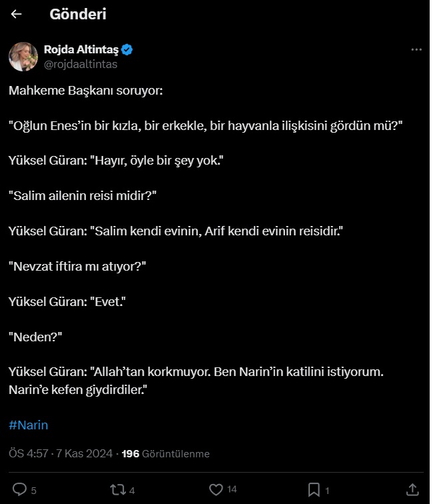433x504 pixels.
Task: Click Rojda Altintaş profile avatar
Action: coord(23,57)
